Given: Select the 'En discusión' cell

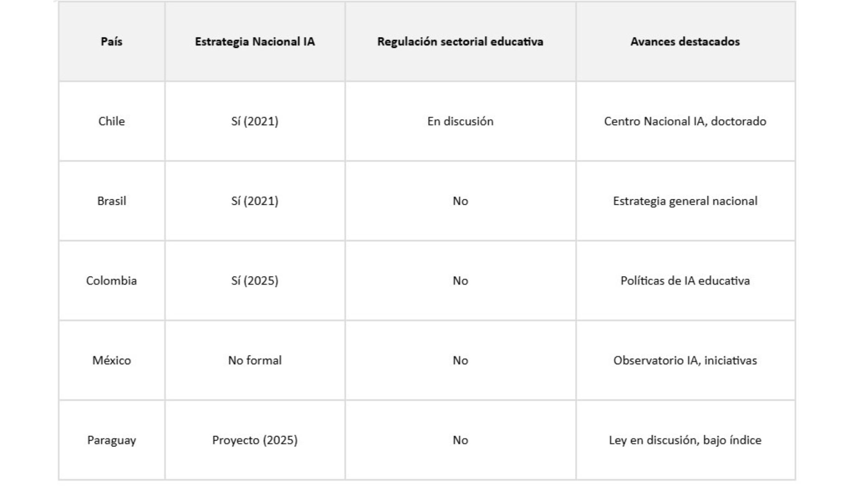Looking at the screenshot, I should (460, 121).
